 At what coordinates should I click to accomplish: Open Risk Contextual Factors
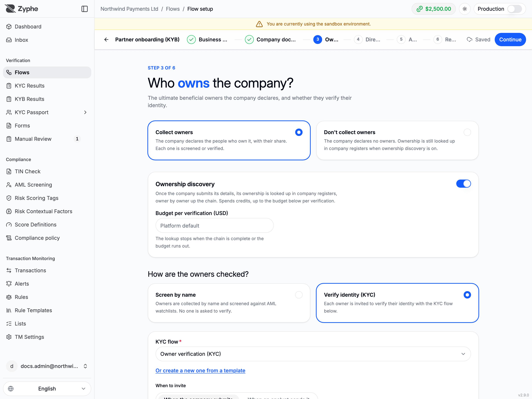[47, 211]
